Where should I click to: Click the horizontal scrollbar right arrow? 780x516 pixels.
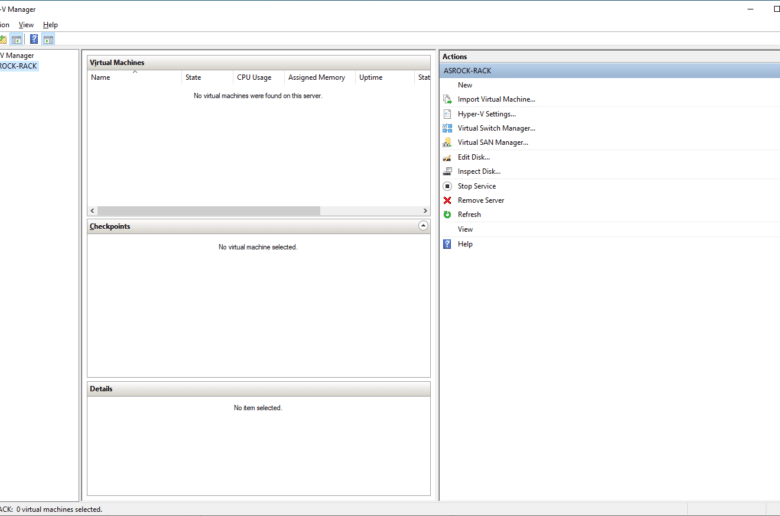(x=425, y=211)
